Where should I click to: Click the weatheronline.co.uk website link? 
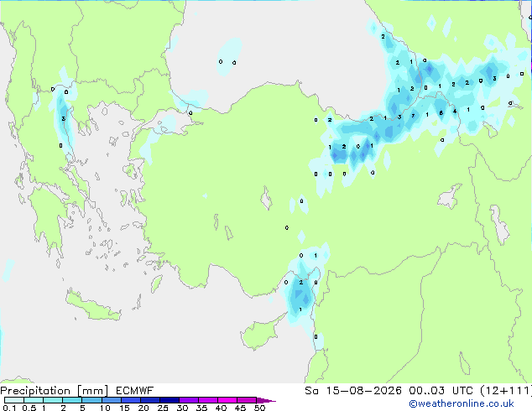coord(462,403)
